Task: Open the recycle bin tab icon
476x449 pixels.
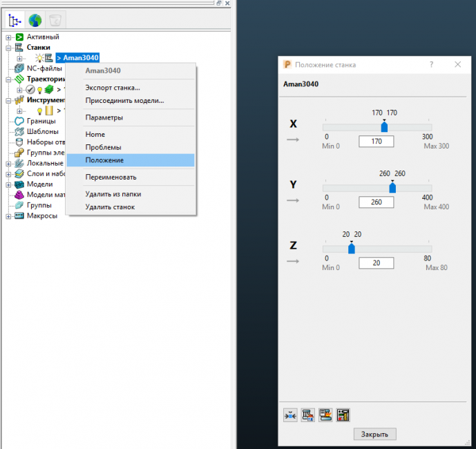Action: (x=53, y=20)
